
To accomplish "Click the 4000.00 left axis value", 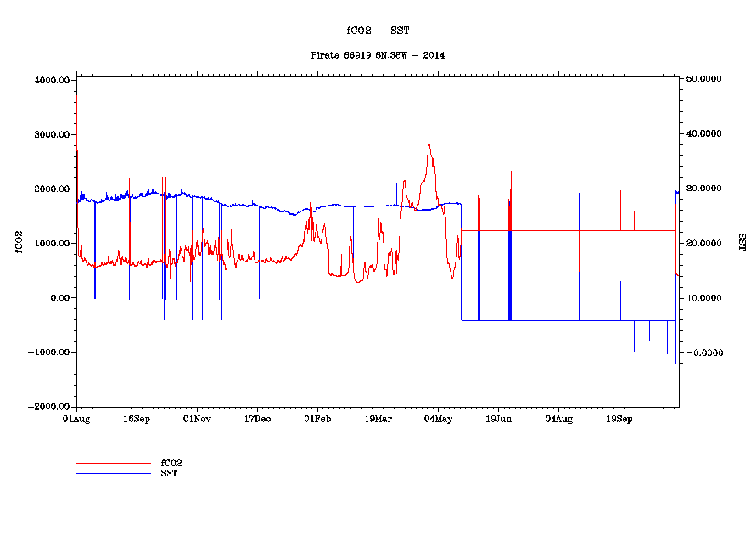I will (x=52, y=81).
